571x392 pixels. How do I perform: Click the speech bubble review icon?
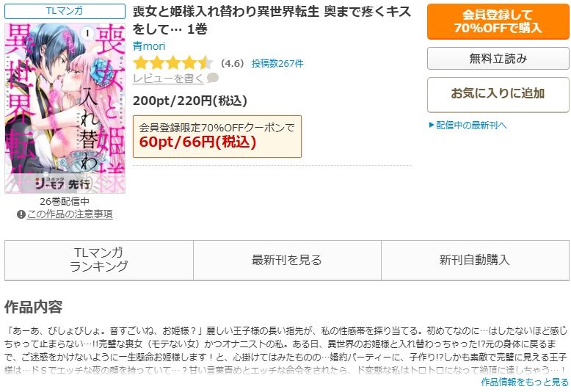coord(213,78)
